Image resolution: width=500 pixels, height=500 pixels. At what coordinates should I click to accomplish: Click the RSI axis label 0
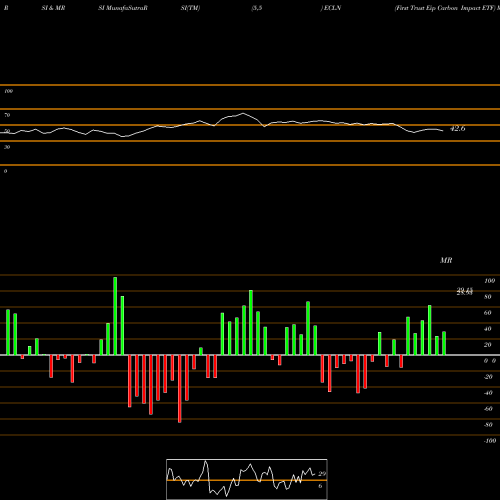point(5,171)
